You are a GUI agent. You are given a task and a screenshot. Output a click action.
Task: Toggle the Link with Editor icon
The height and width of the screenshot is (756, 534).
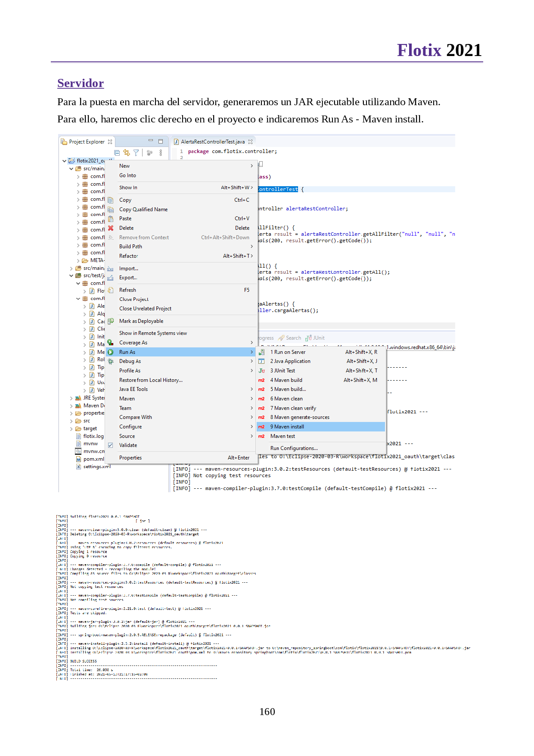tap(126, 153)
